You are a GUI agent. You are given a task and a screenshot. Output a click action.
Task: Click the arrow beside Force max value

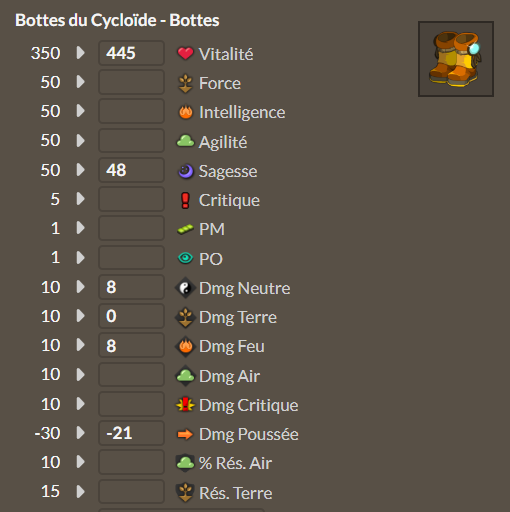[80, 82]
